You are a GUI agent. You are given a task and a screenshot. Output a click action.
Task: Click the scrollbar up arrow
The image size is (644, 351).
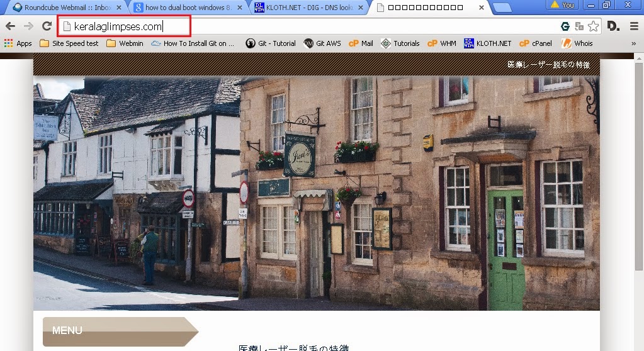pos(639,58)
